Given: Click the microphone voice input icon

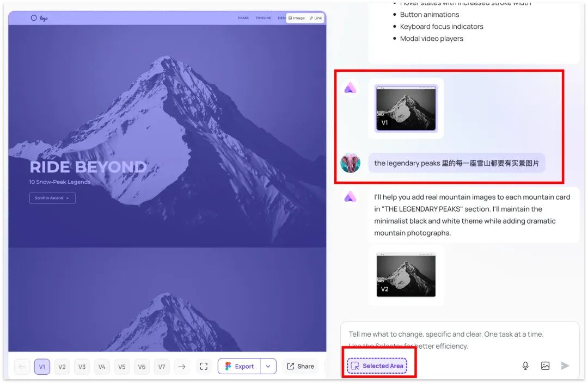Looking at the screenshot, I should 525,366.
